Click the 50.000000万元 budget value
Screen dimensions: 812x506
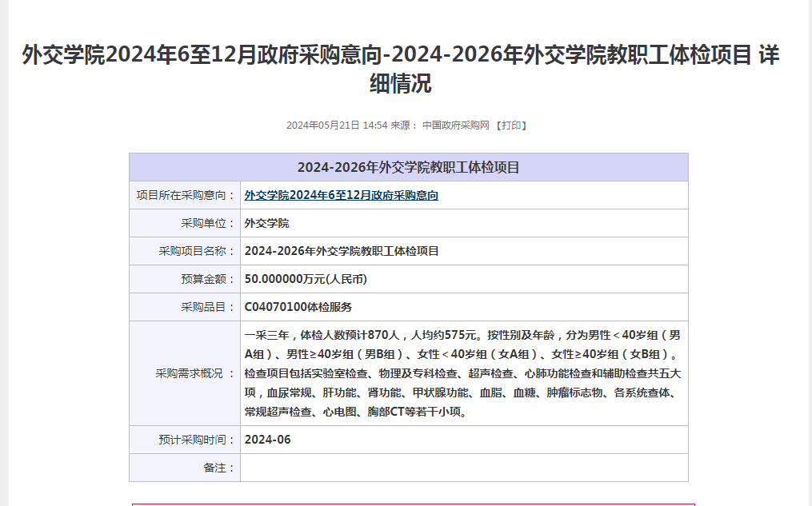(x=306, y=279)
